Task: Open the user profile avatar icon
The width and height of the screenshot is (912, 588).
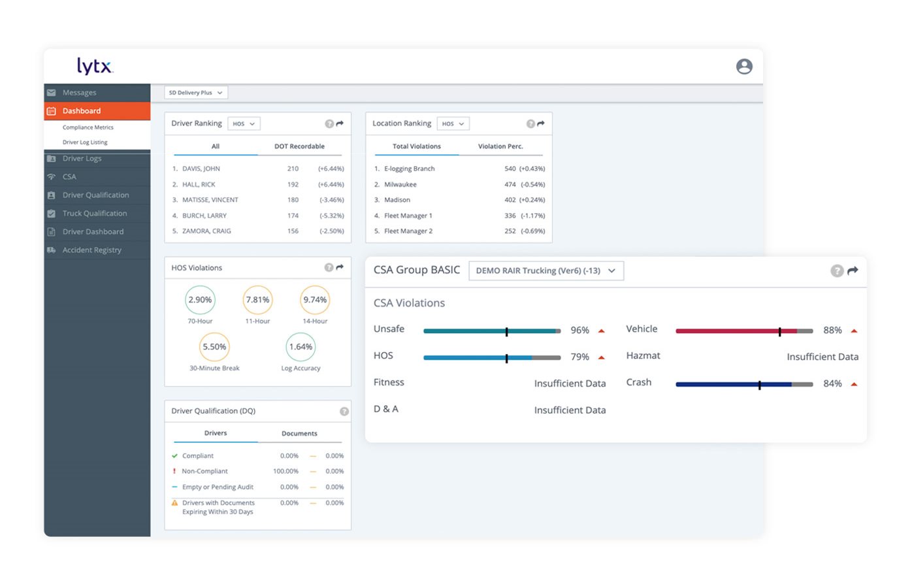Action: tap(743, 66)
